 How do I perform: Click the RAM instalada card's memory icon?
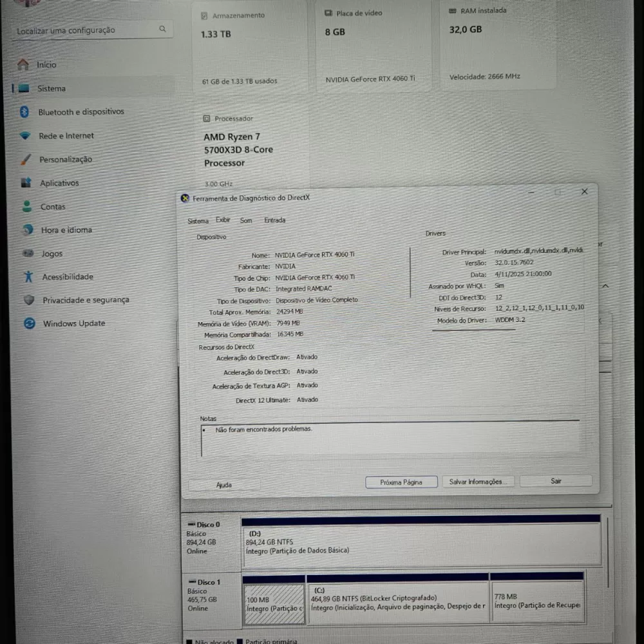[x=452, y=11]
